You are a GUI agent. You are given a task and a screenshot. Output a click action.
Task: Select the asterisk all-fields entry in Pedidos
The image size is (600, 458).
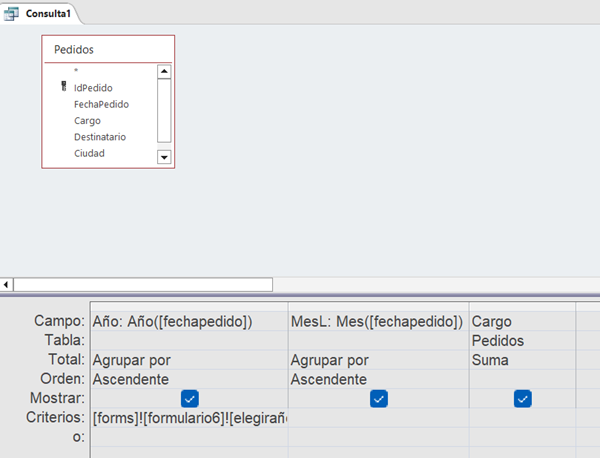pyautogui.click(x=76, y=71)
